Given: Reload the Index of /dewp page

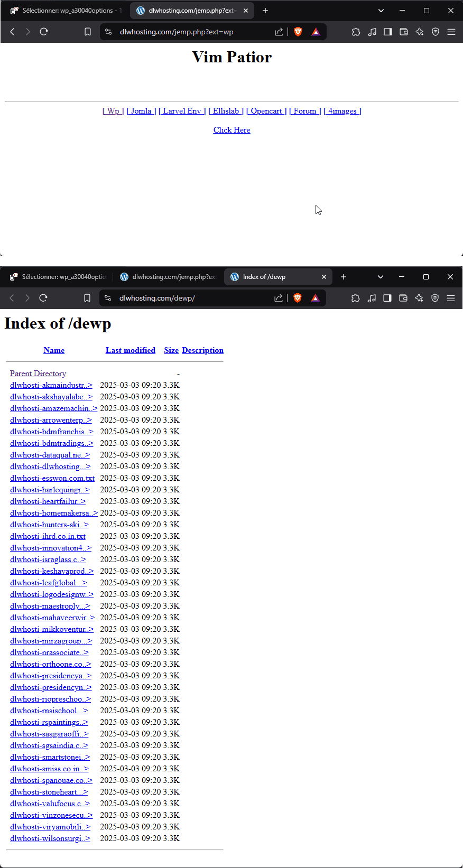Looking at the screenshot, I should pyautogui.click(x=43, y=298).
